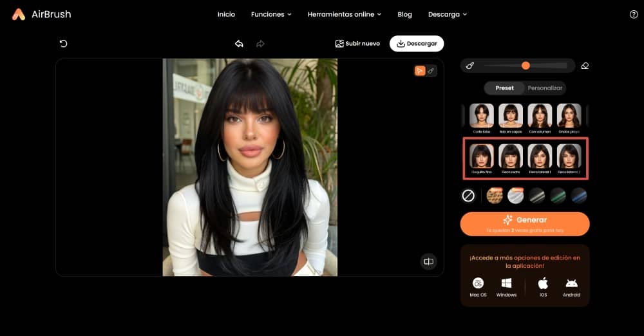Click the before/after compare icon
Viewport: 644px width, 336px height.
[428, 261]
